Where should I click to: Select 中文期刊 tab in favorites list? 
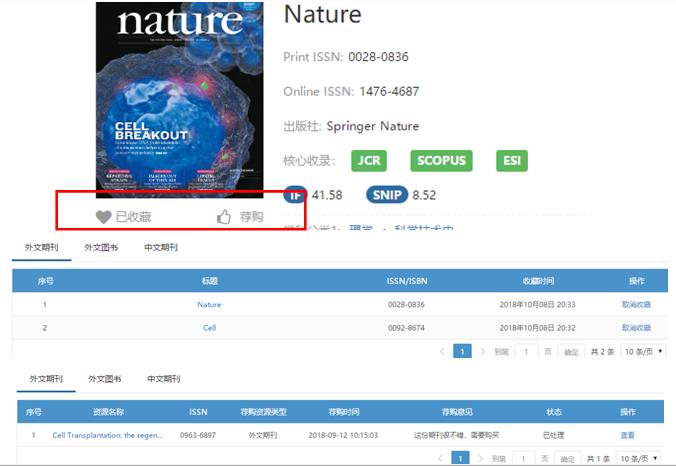click(161, 247)
